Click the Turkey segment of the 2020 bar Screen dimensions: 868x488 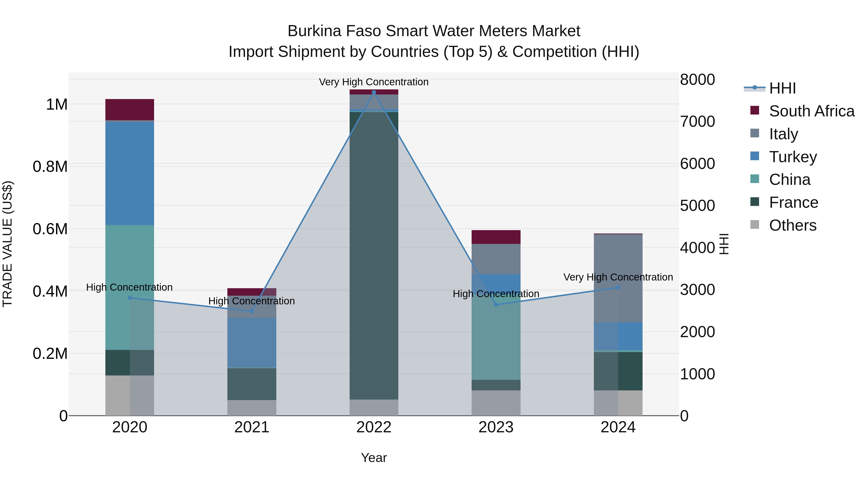(x=130, y=174)
